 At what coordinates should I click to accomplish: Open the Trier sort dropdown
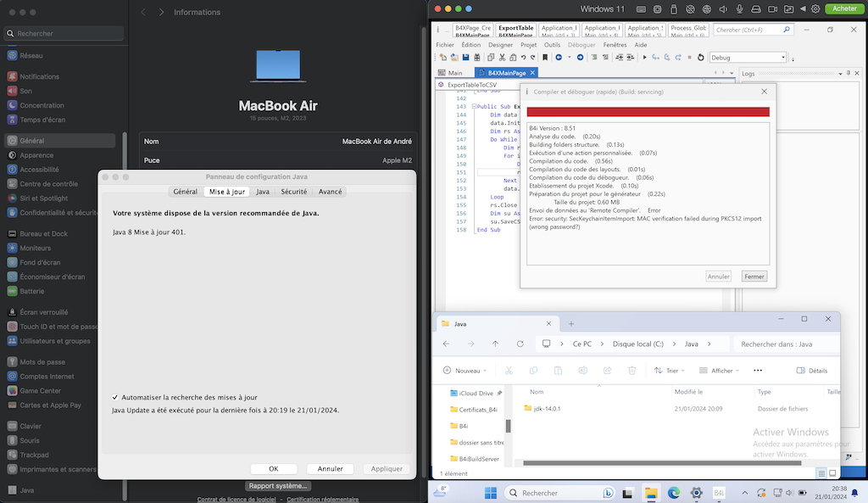coord(670,371)
